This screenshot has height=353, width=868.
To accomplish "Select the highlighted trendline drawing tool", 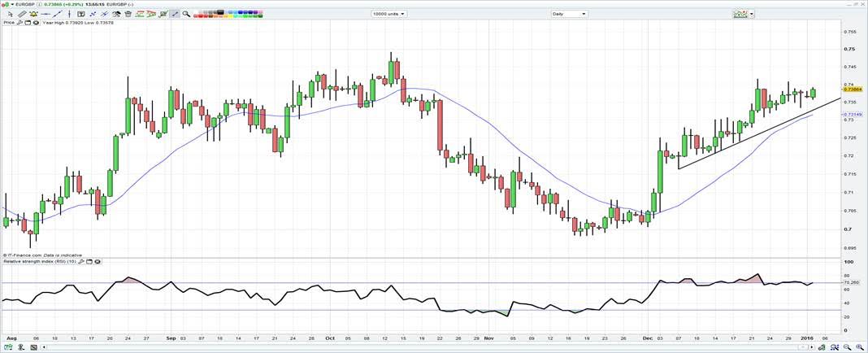I will pyautogui.click(x=174, y=14).
